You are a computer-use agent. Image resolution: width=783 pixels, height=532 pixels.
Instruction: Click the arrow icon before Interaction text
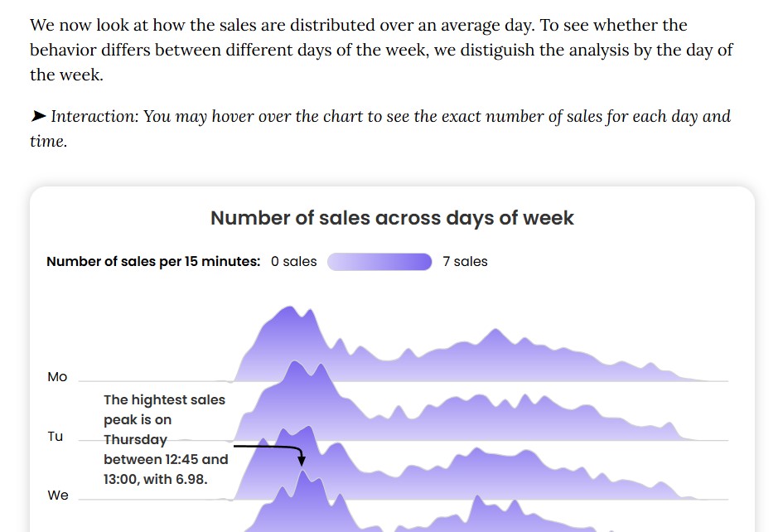[x=38, y=116]
